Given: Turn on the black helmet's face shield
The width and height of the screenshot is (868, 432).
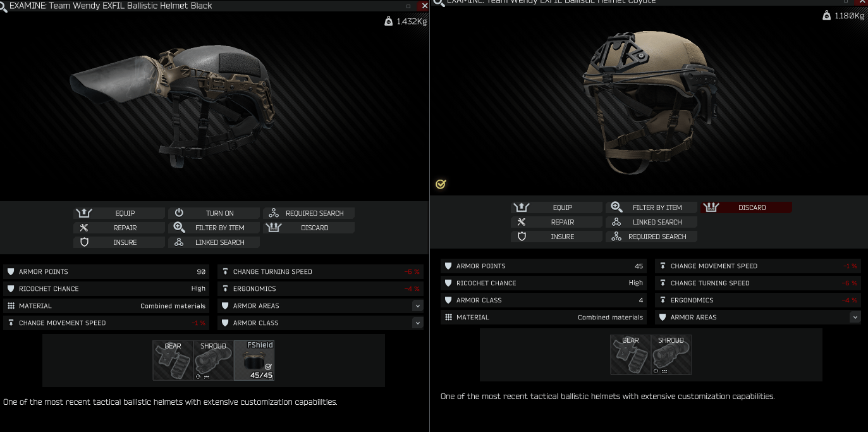Looking at the screenshot, I should point(214,213).
